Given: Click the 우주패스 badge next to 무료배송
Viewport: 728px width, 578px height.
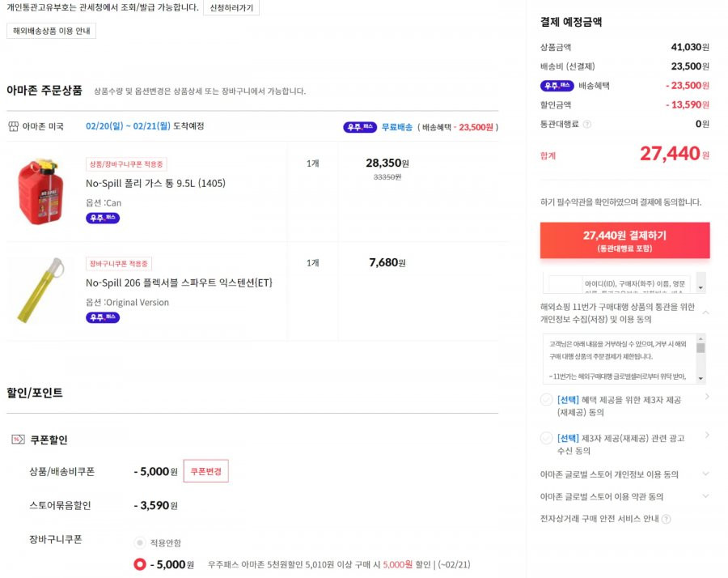Looking at the screenshot, I should click(x=360, y=127).
